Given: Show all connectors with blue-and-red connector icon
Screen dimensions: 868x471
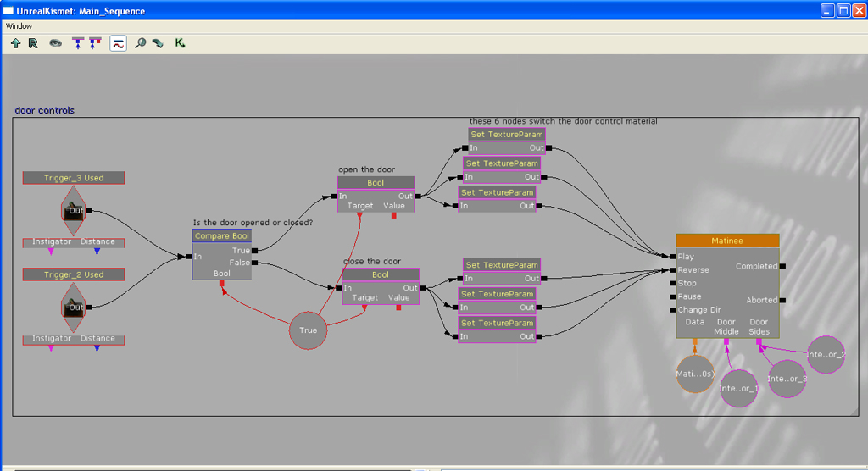Looking at the screenshot, I should 96,43.
